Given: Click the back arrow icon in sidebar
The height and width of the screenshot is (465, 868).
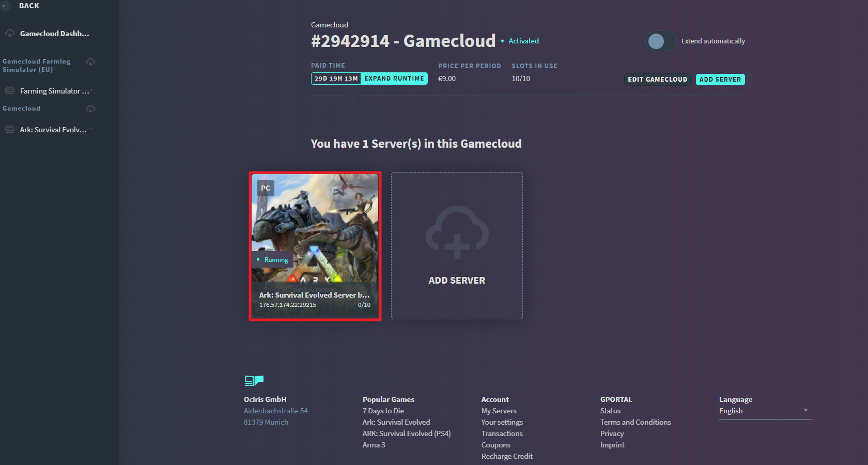Looking at the screenshot, I should click(8, 7).
